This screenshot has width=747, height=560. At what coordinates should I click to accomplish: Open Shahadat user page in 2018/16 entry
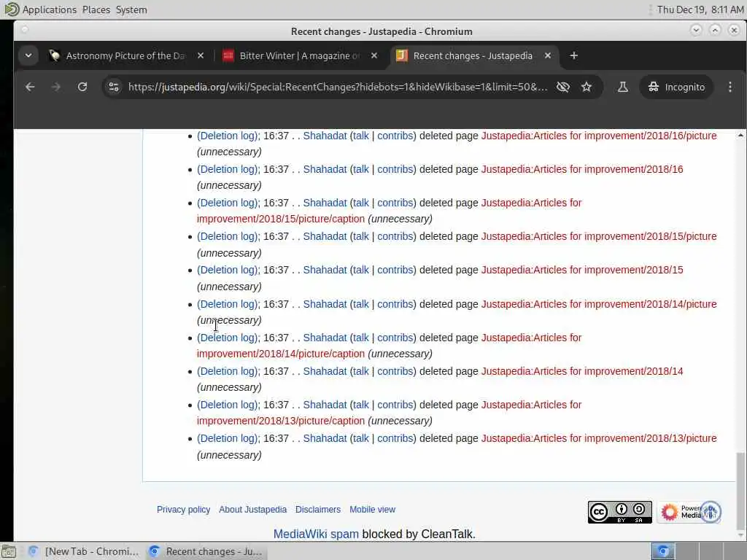point(325,169)
